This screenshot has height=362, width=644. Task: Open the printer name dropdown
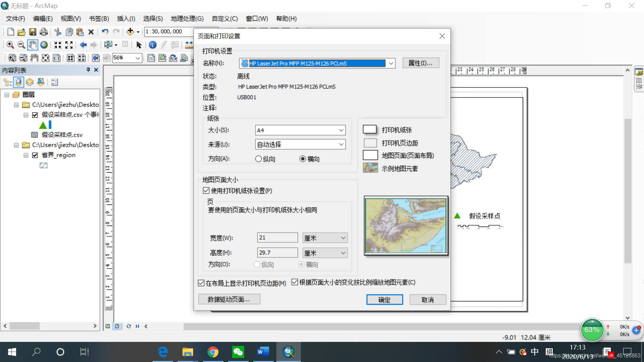point(391,63)
